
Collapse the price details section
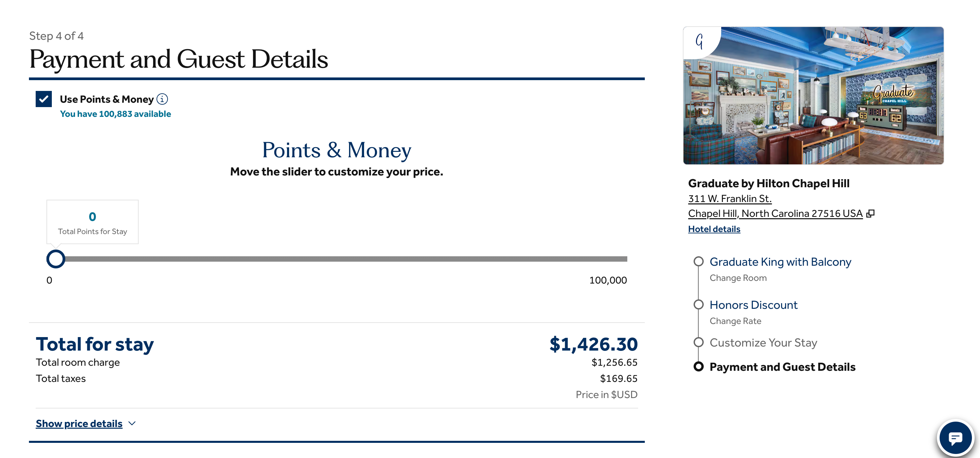click(79, 423)
